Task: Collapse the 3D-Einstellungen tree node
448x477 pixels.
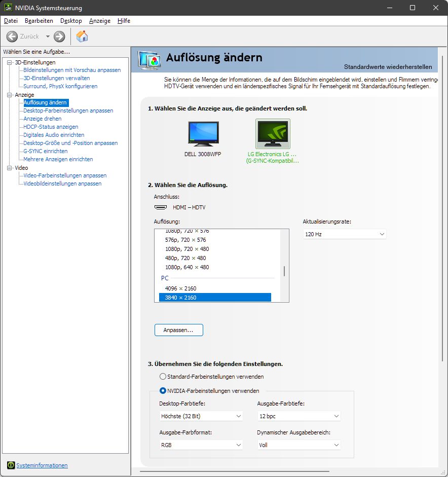Action: (x=10, y=62)
